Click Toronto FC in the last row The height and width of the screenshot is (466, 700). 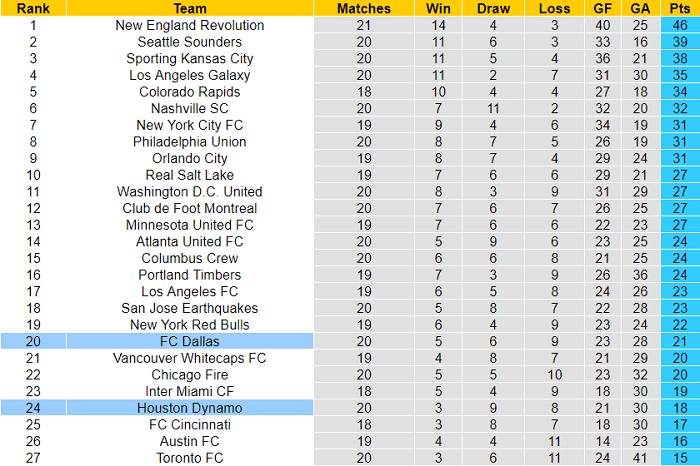click(190, 458)
